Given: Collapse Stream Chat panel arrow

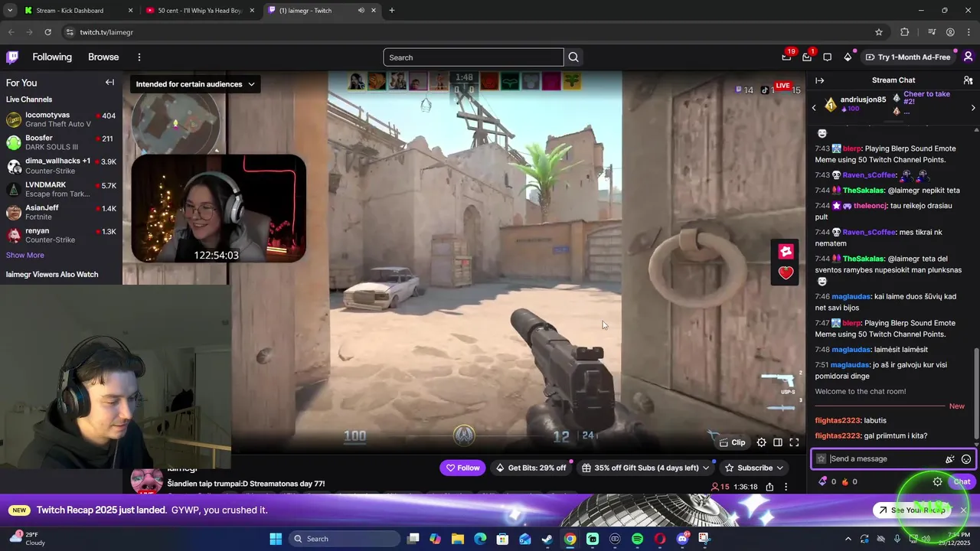Looking at the screenshot, I should click(x=820, y=80).
